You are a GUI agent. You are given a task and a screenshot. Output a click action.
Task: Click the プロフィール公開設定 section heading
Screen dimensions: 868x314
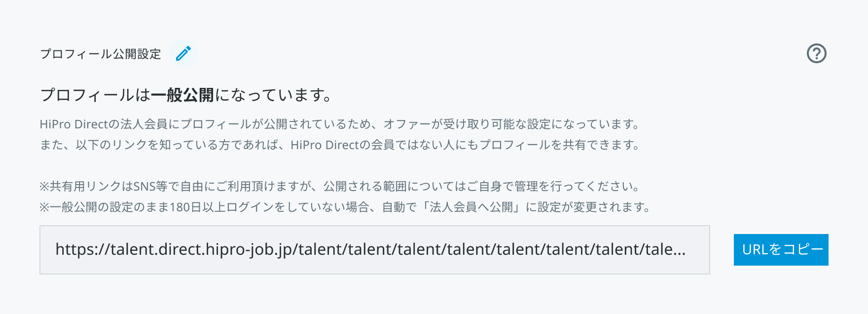coord(101,54)
